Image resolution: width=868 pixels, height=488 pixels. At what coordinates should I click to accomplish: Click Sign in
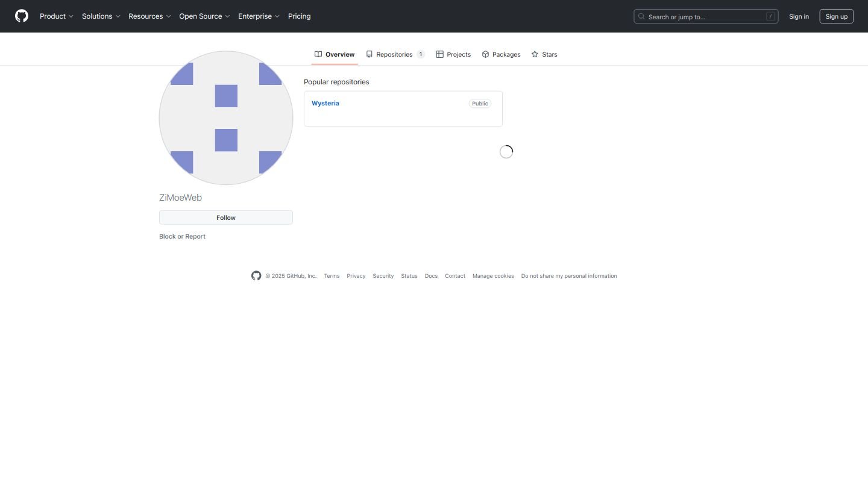pos(799,16)
